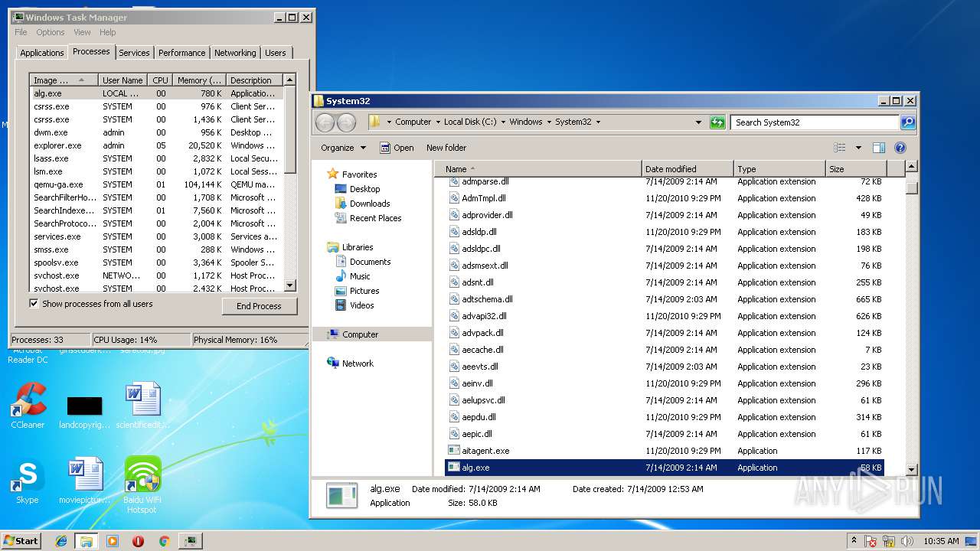Screen dimensions: 980x551
Task: Expand the System32 breadcrumb arrow
Action: point(598,122)
